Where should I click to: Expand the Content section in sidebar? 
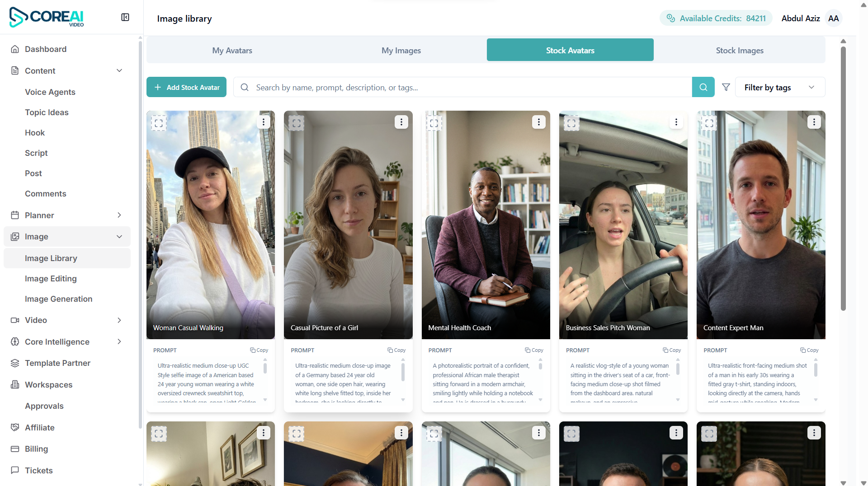(119, 70)
